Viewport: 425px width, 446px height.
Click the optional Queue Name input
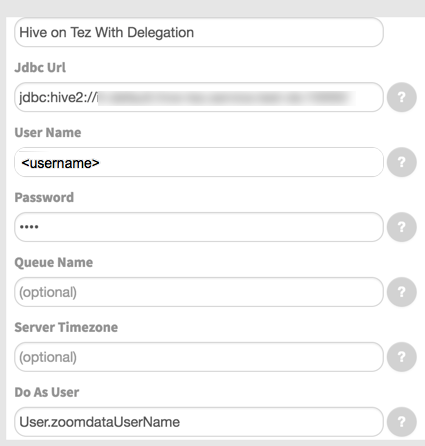[199, 292]
